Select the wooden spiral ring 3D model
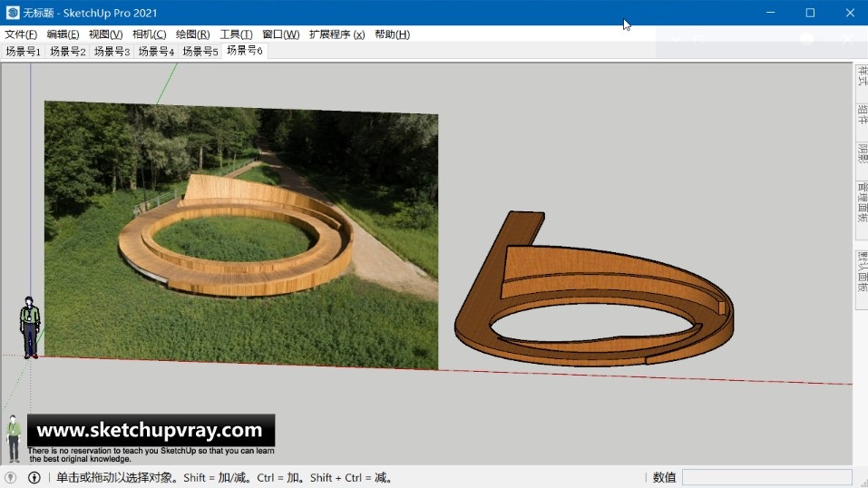Viewport: 868px width, 488px height. 594,288
